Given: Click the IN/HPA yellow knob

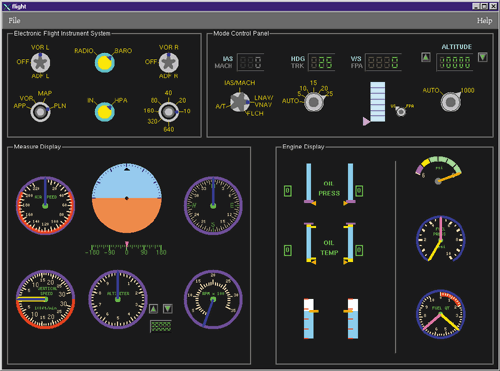Looking at the screenshot, I should pyautogui.click(x=105, y=112).
